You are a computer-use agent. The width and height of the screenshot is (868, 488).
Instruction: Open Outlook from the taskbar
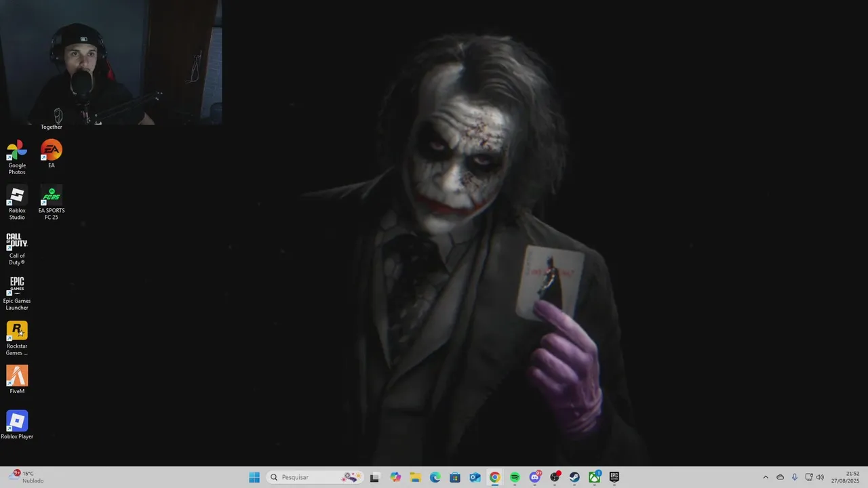[475, 477]
